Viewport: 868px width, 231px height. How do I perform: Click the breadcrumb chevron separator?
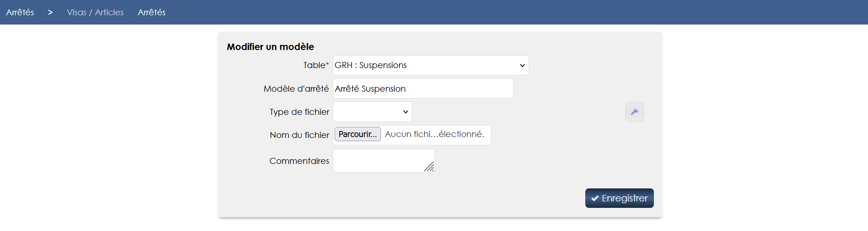pyautogui.click(x=50, y=12)
